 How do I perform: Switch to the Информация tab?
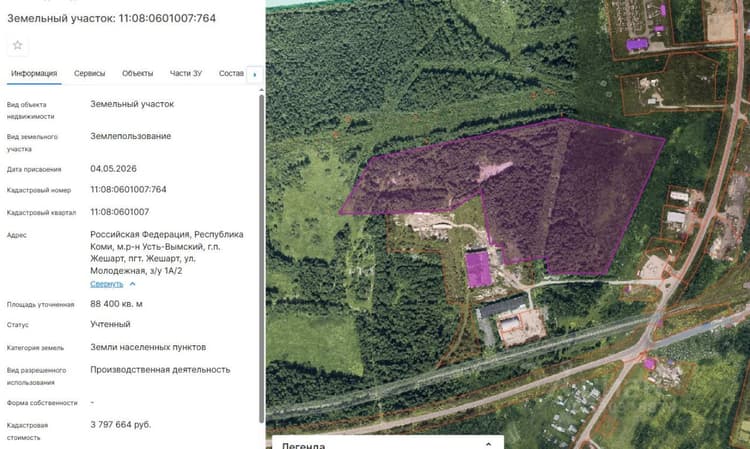(34, 74)
